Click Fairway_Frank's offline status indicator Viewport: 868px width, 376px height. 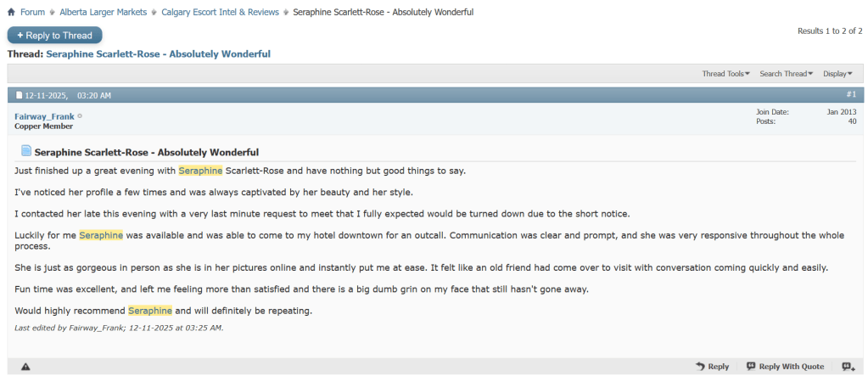click(x=80, y=116)
